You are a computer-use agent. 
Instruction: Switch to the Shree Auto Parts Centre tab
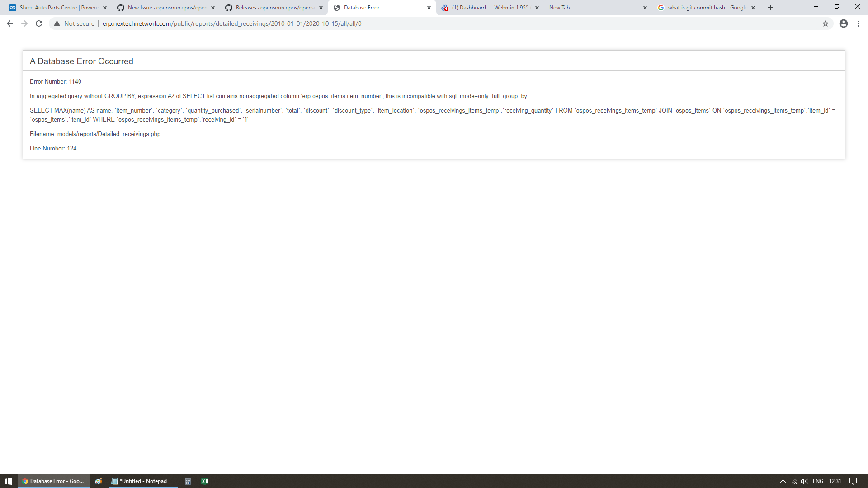(x=59, y=8)
